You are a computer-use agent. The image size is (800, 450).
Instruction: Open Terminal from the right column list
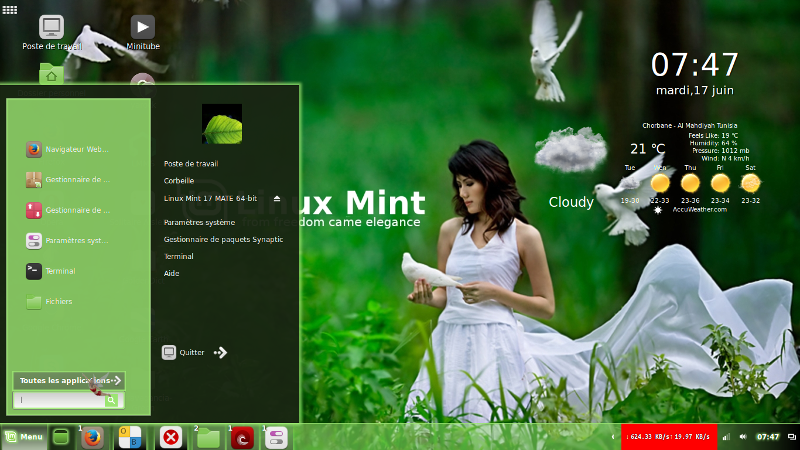(179, 257)
